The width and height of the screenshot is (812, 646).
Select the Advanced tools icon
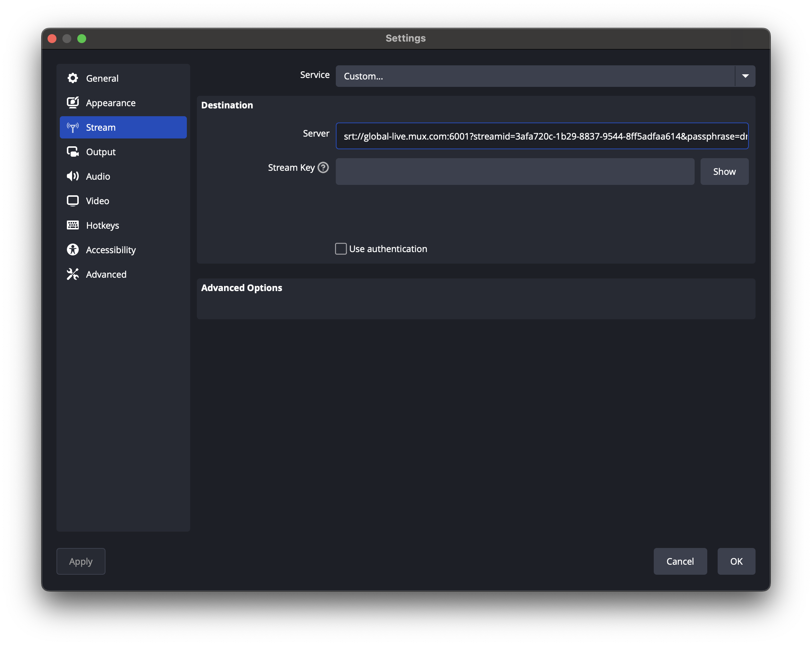(x=73, y=274)
